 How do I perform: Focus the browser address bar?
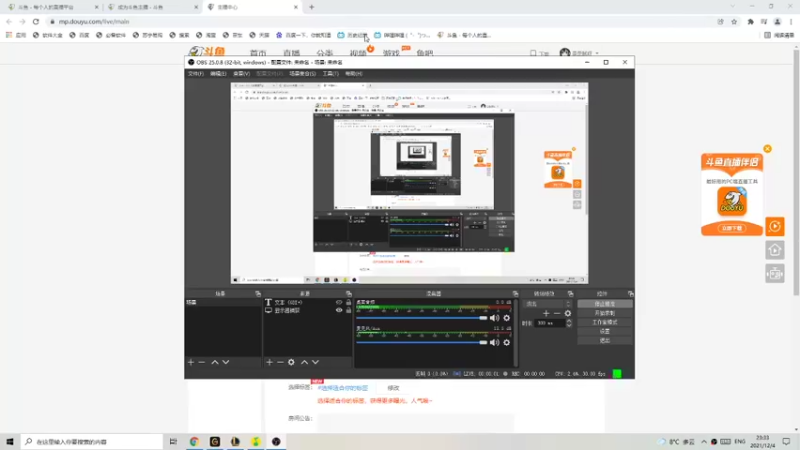[378, 21]
